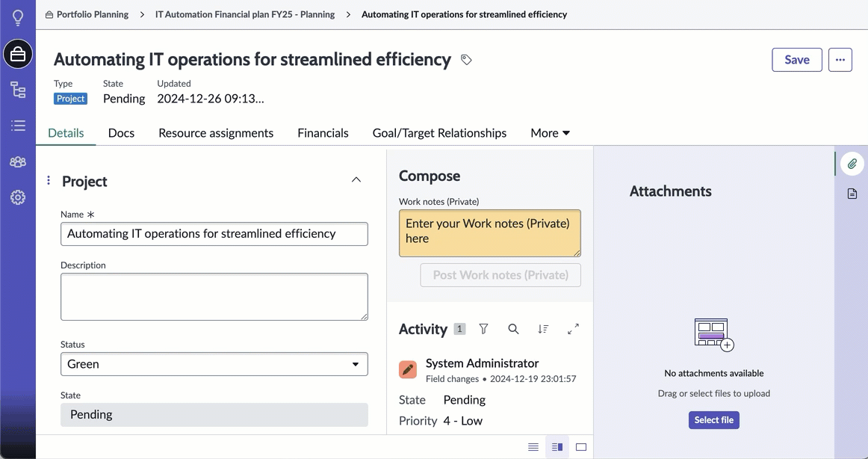Screen dimensions: 868x459
Task: Switch to the Details tab
Action: click(x=66, y=133)
